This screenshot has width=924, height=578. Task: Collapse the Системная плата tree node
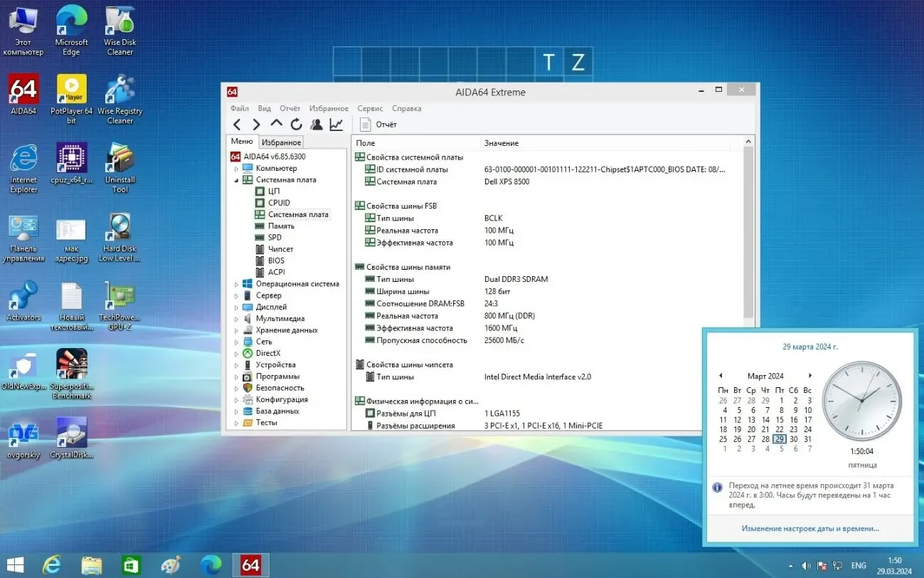point(237,180)
